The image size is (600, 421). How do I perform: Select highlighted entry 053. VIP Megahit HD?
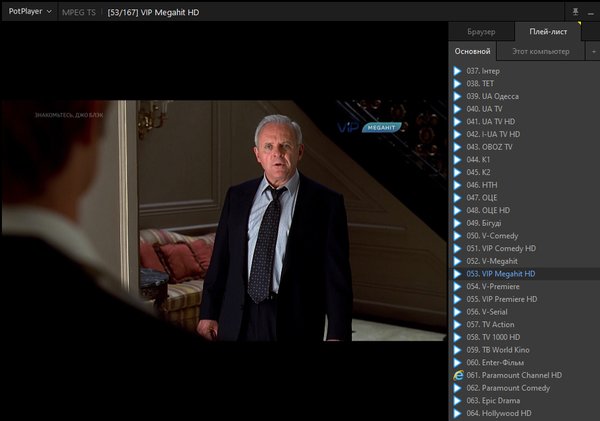(x=524, y=274)
